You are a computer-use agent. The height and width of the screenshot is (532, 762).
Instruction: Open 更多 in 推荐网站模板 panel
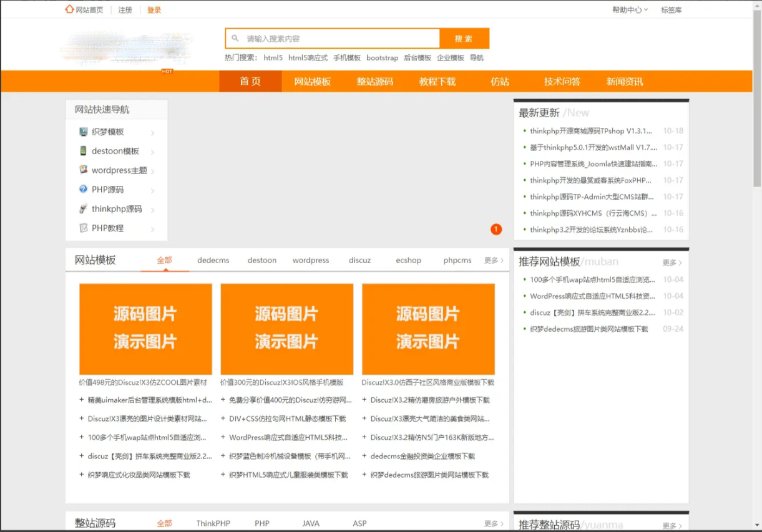point(672,263)
